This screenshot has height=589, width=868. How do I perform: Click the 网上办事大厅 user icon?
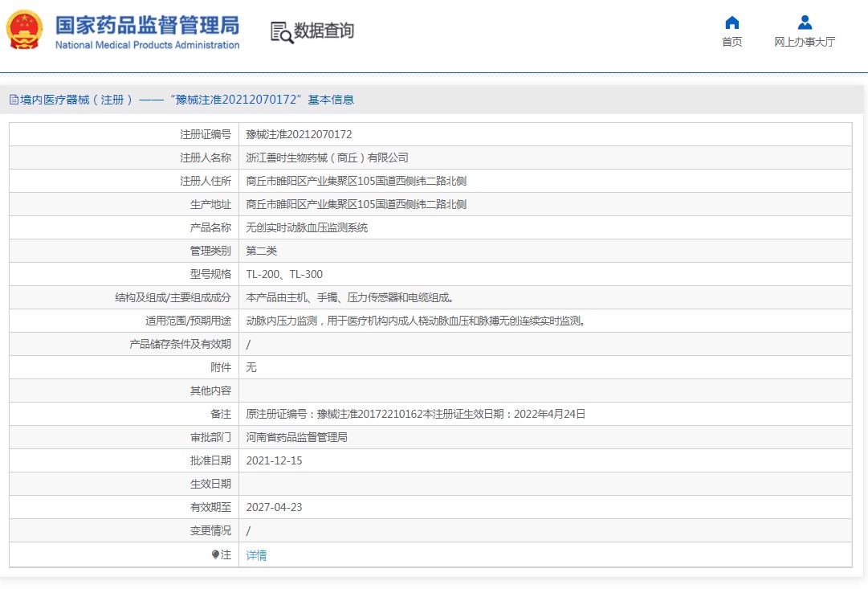[805, 22]
